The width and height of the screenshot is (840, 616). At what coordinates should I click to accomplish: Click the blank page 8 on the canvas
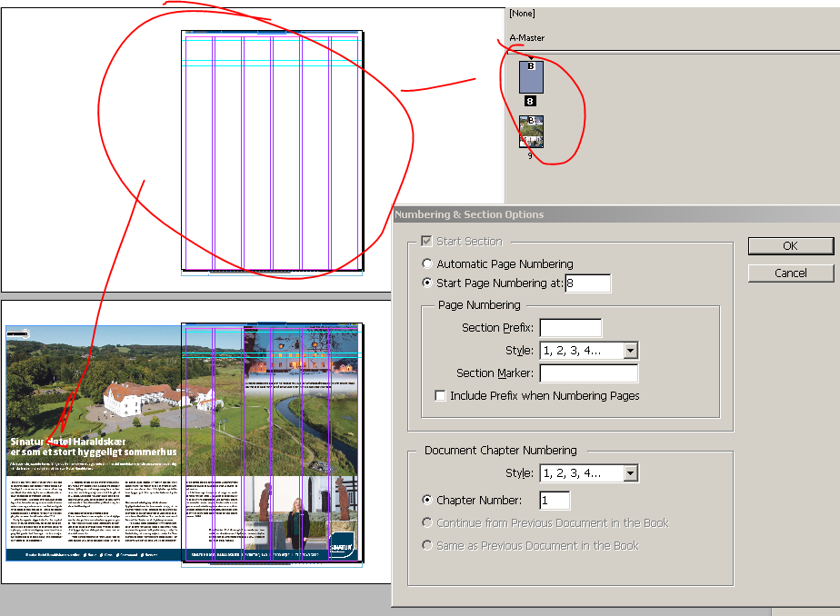click(272, 151)
